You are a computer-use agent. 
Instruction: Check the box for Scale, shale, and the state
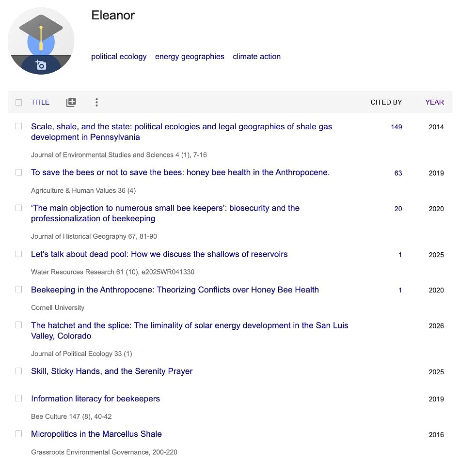(18, 126)
